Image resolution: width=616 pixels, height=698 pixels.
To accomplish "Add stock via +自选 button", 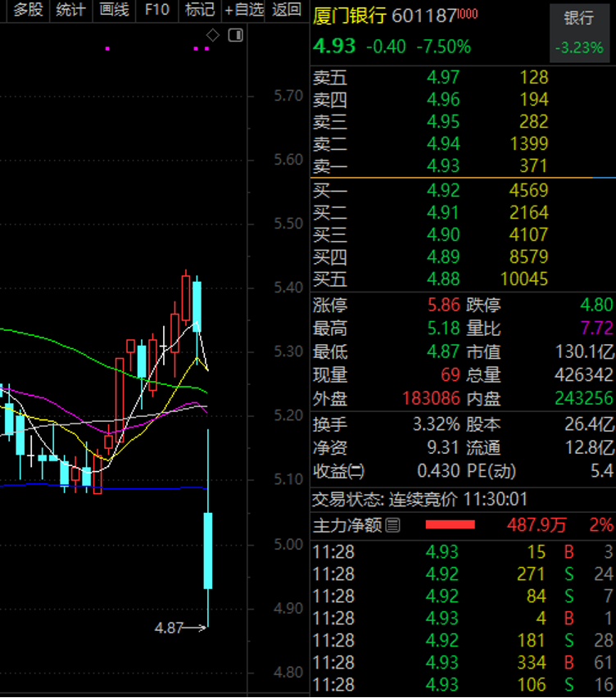I will (243, 10).
